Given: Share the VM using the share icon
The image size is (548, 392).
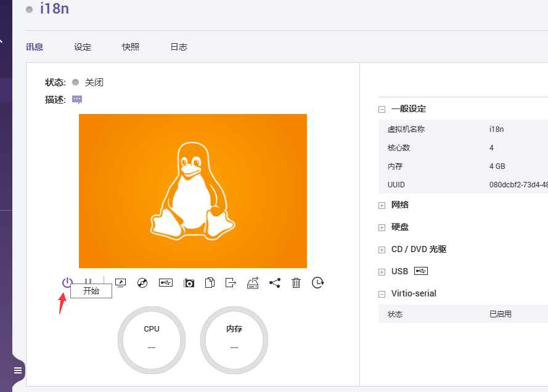Looking at the screenshot, I should [275, 283].
